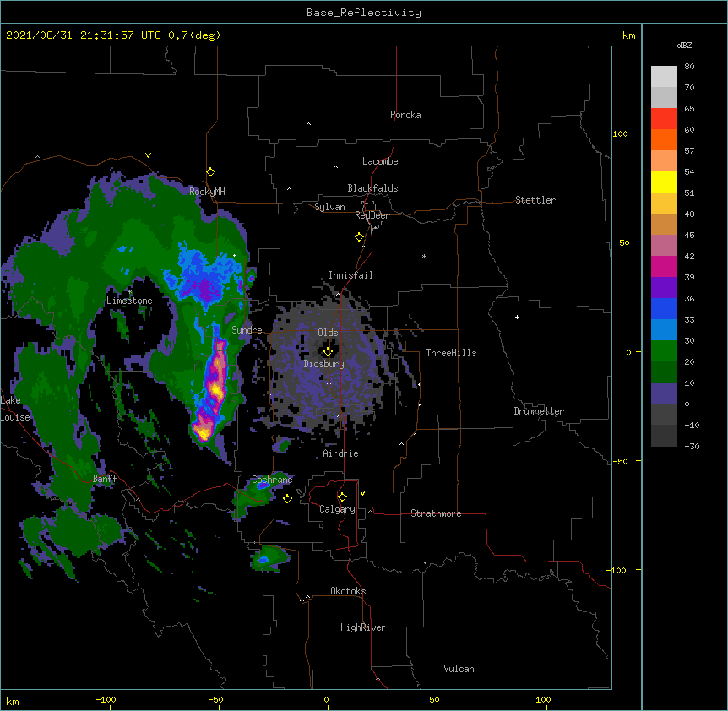Select the RedDeer city label
The height and width of the screenshot is (711, 728).
[x=372, y=215]
